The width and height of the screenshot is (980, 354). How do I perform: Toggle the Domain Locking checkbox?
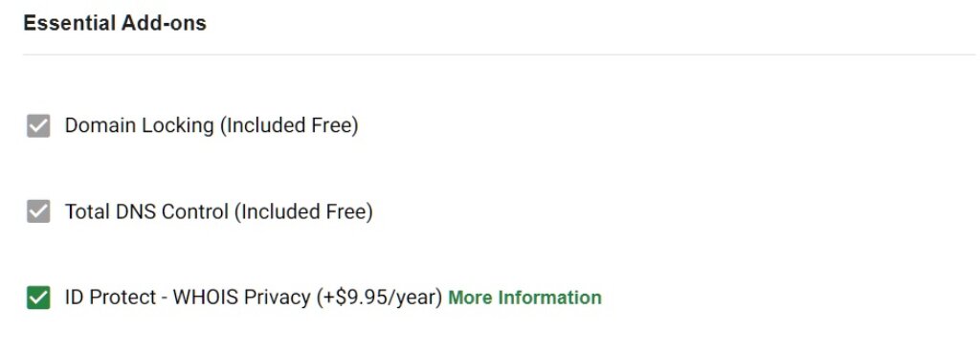[38, 125]
